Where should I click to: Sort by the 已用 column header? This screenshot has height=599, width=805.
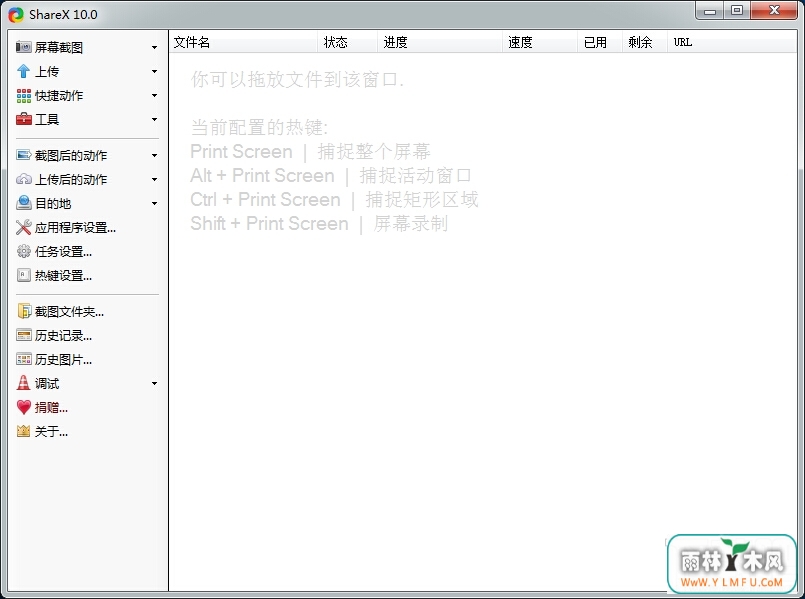(x=600, y=42)
